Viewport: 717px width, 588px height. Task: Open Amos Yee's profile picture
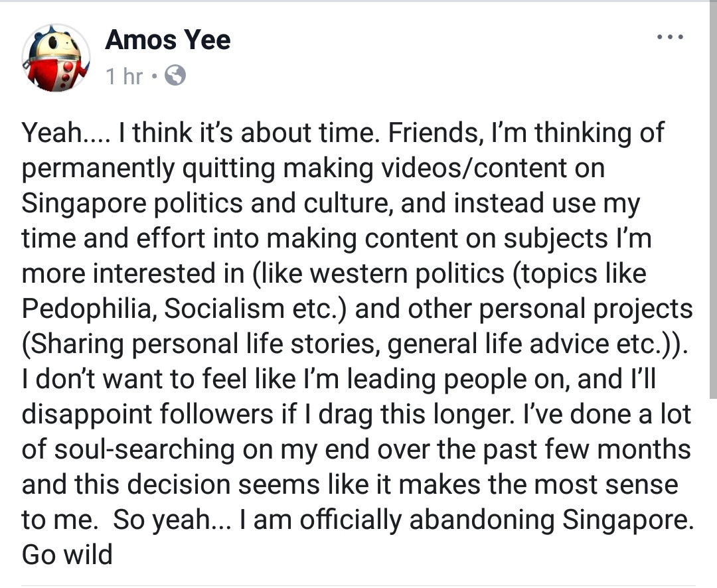56,58
